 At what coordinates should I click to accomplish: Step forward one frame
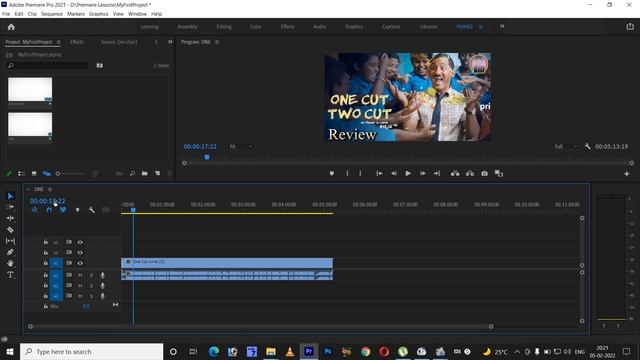tap(422, 173)
